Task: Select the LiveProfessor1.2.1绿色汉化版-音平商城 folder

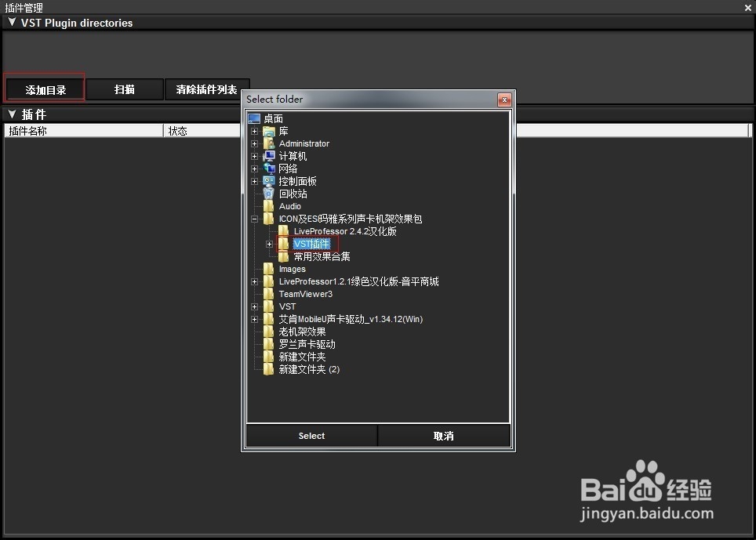Action: click(358, 281)
